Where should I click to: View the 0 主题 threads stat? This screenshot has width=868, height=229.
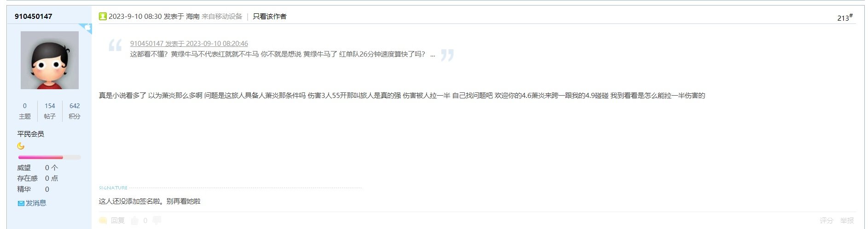pos(25,111)
